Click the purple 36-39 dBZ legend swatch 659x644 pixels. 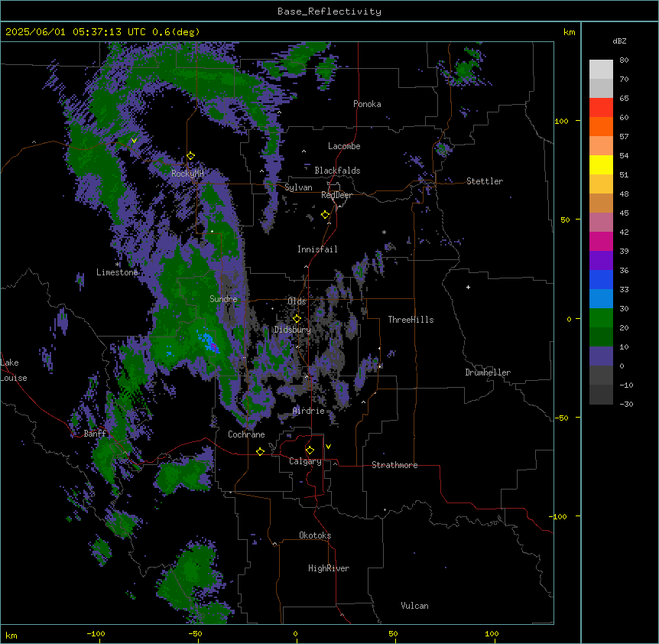601,261
